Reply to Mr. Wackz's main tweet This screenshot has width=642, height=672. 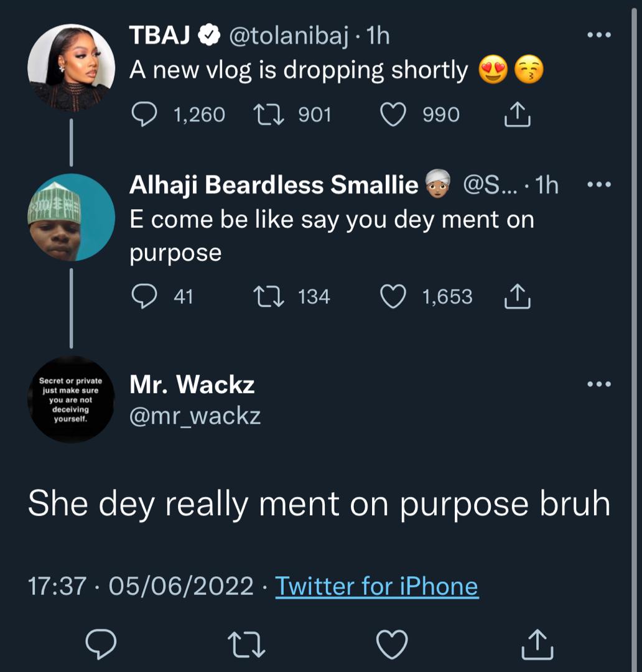coord(101,645)
